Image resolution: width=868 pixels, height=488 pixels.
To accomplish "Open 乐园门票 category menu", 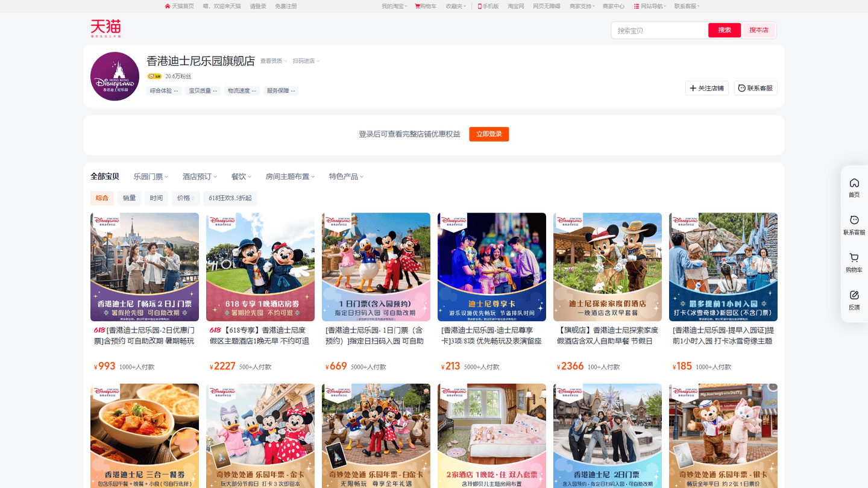I will [x=151, y=177].
